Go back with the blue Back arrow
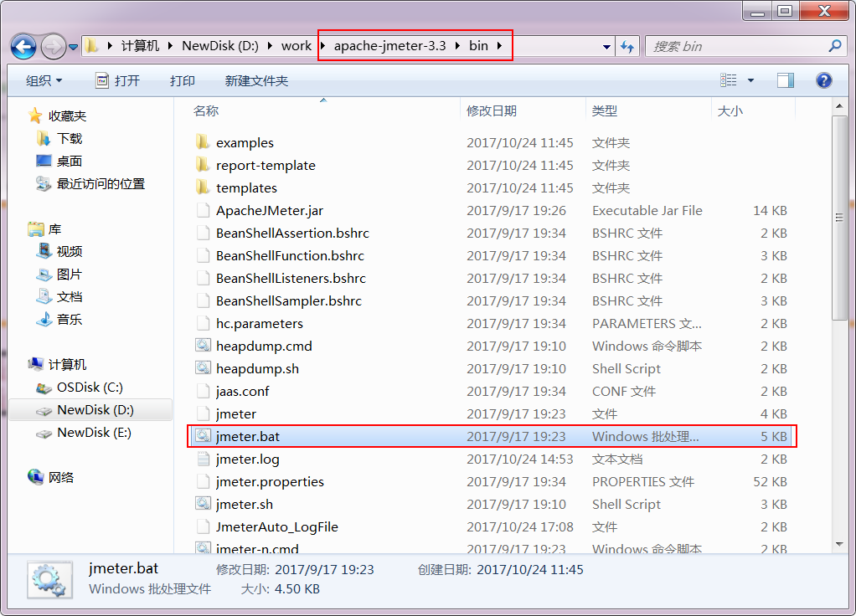This screenshot has width=856, height=616. 23,47
